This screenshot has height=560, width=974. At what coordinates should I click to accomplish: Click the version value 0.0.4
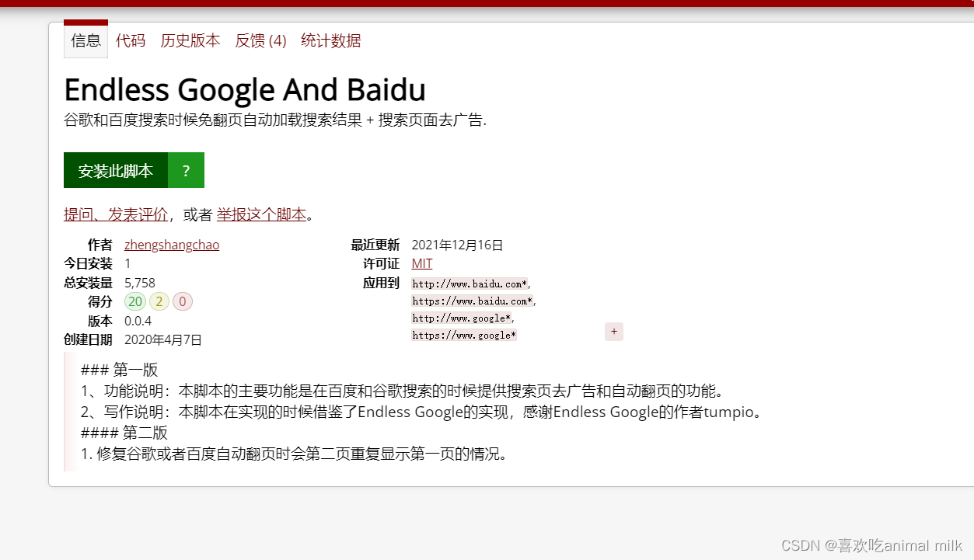[x=138, y=321]
